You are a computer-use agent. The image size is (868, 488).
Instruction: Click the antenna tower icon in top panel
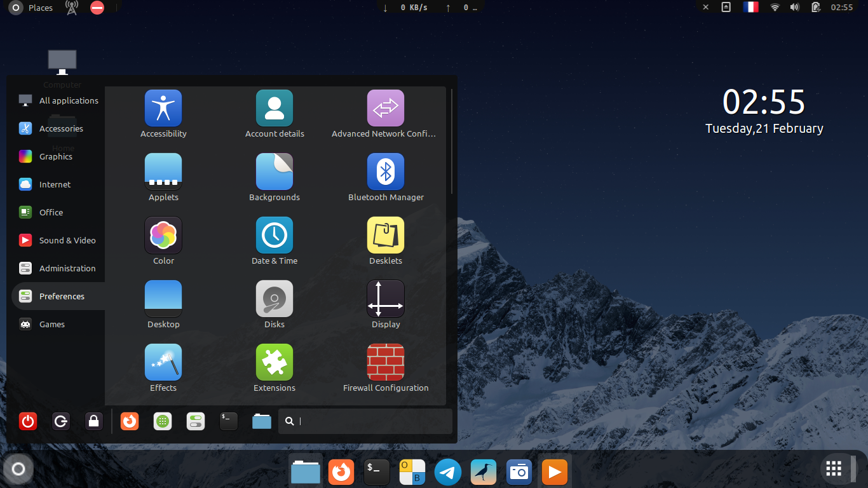click(x=72, y=8)
